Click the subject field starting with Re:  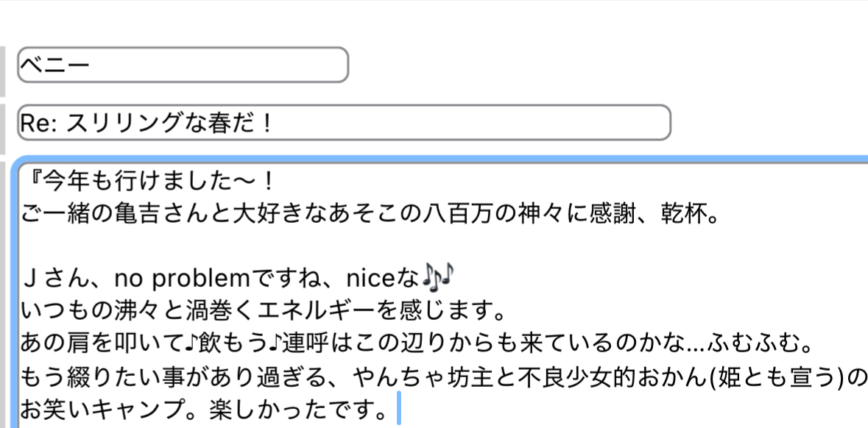344,122
